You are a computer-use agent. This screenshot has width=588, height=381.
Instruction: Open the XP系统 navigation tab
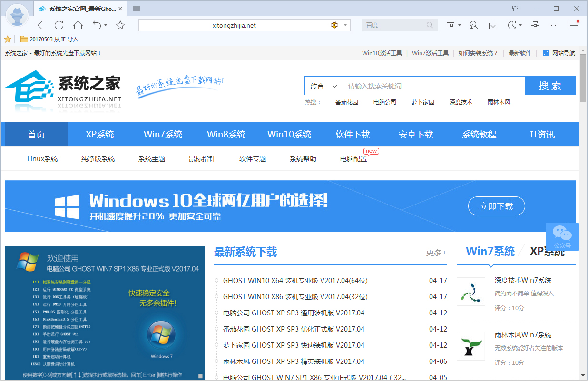tap(99, 134)
